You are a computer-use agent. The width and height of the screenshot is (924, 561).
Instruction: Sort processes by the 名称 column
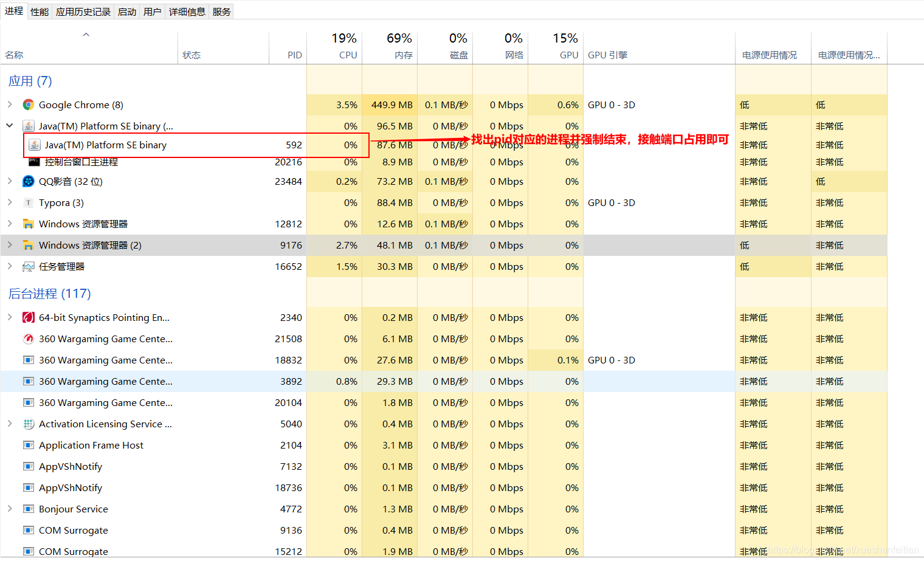[89, 47]
